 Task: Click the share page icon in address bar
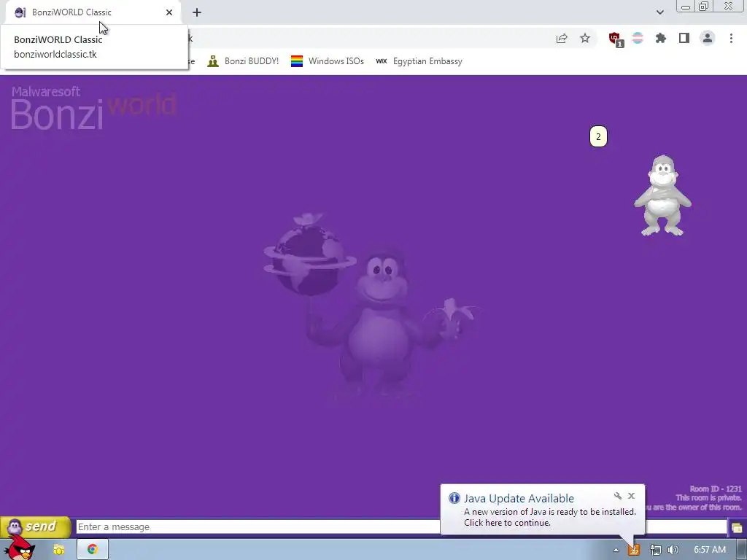pyautogui.click(x=562, y=39)
